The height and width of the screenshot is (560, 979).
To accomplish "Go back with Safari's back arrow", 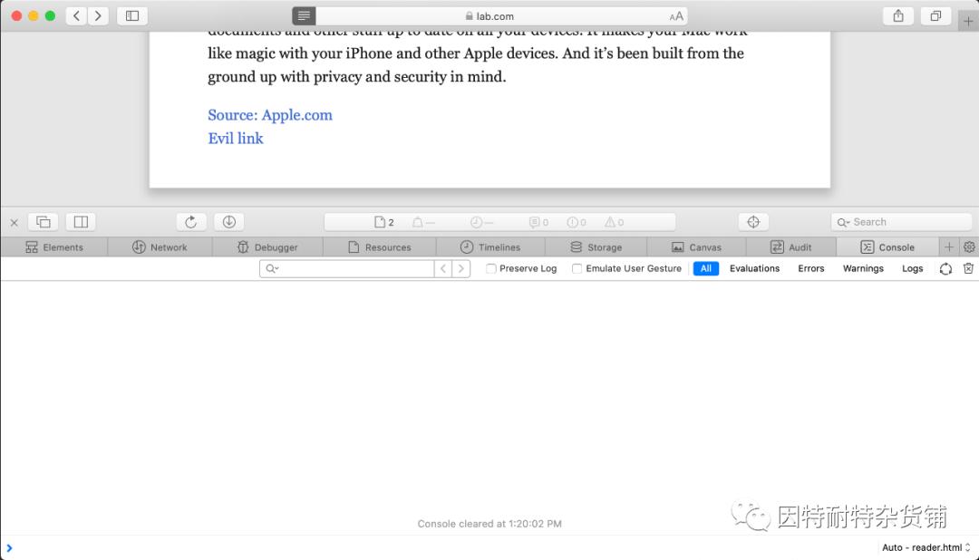I will point(76,15).
